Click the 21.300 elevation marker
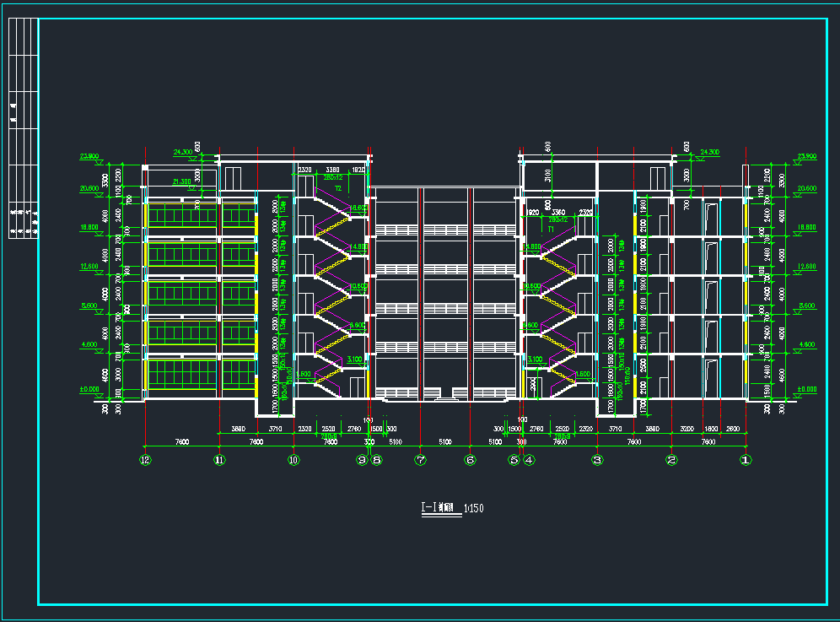Screen dimensions: 840x622 coord(180,181)
